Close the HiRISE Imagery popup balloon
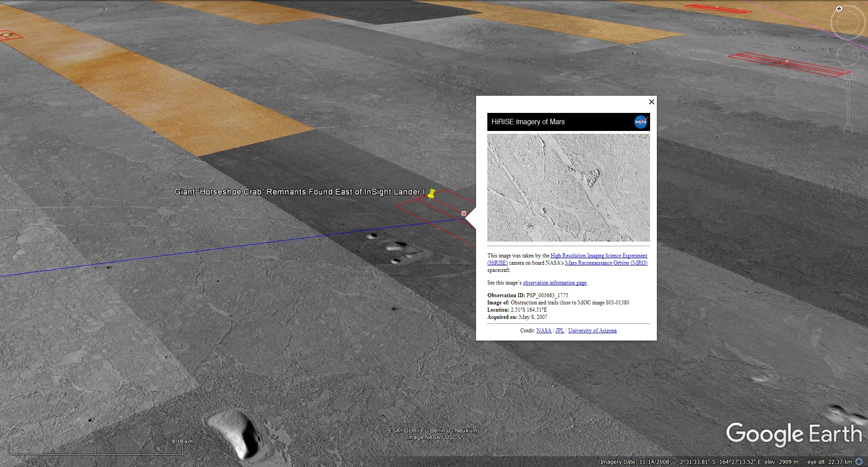 point(651,102)
